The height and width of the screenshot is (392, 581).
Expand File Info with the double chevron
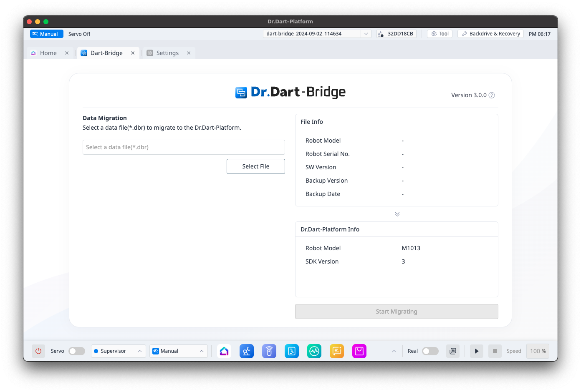397,214
